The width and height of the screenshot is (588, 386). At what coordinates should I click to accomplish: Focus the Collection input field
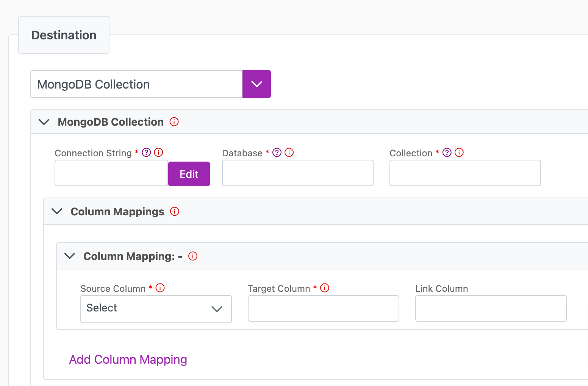[465, 173]
